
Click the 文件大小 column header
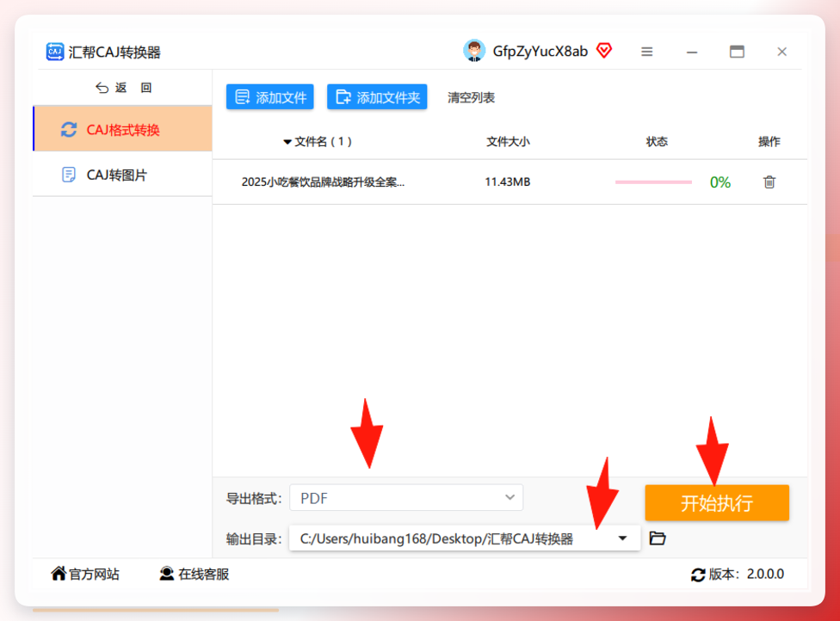click(508, 141)
